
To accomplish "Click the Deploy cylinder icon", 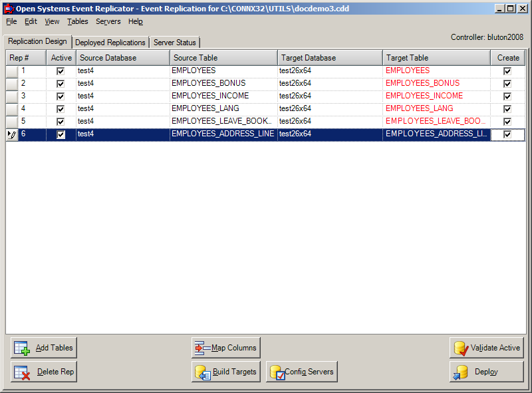I will (462, 372).
